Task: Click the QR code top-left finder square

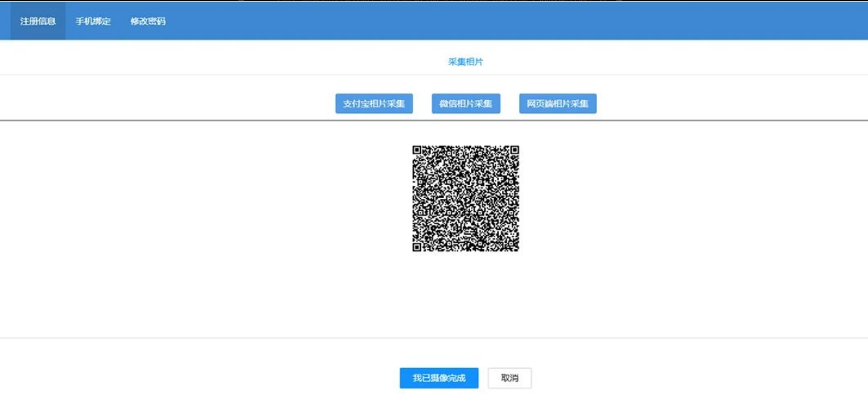Action: [x=417, y=150]
